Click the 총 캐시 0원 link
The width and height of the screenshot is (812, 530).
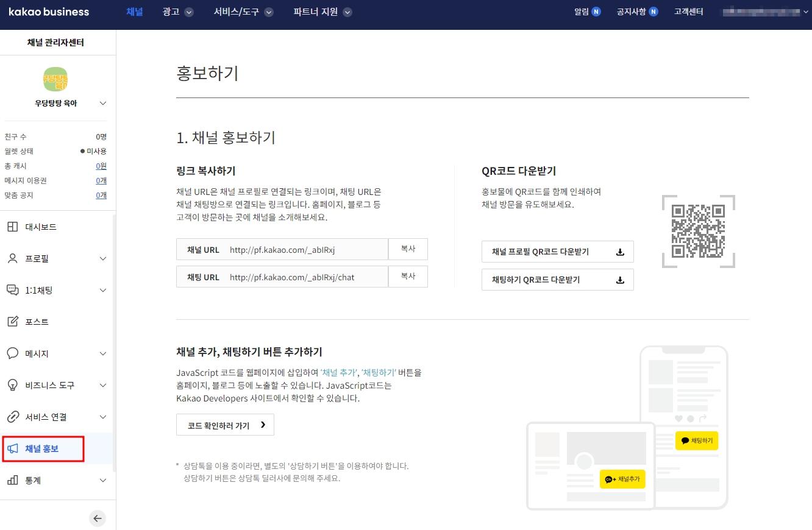pyautogui.click(x=101, y=166)
